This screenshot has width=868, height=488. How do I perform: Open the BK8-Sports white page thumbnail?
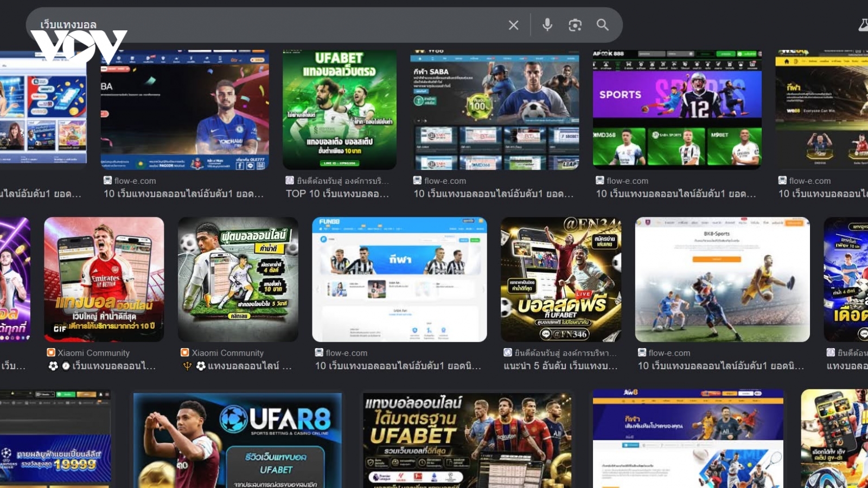(x=723, y=279)
